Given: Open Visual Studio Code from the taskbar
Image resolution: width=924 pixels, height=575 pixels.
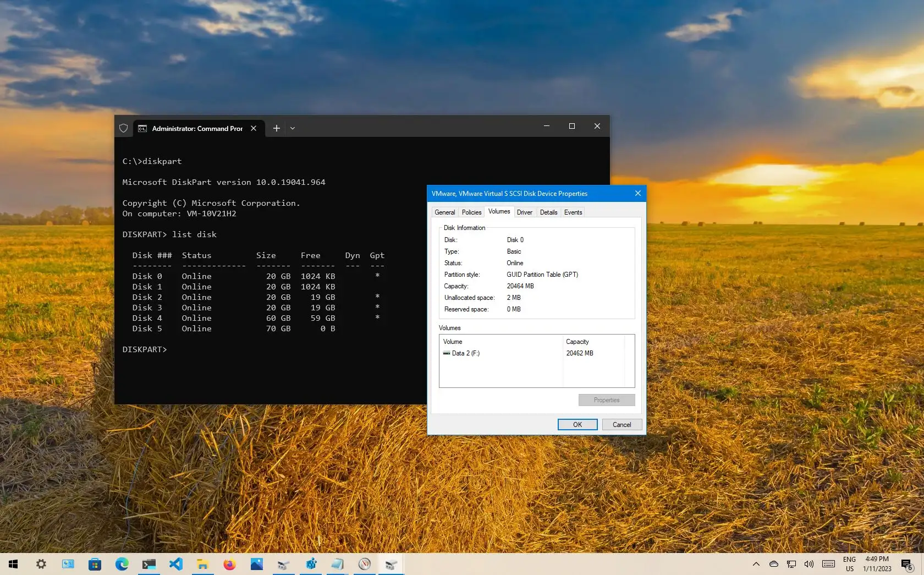Looking at the screenshot, I should [175, 564].
